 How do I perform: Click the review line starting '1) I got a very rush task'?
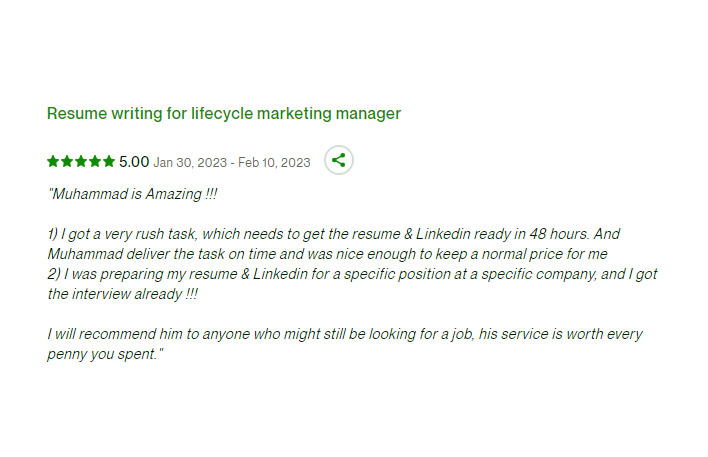click(x=334, y=234)
